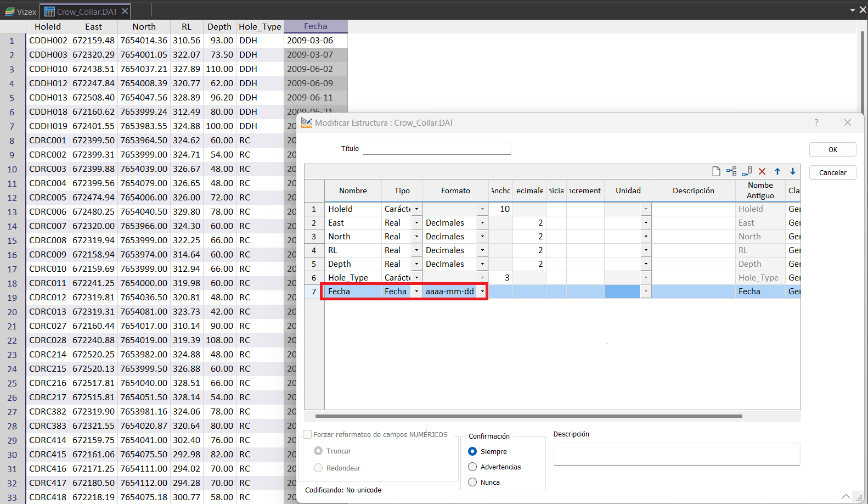Select the Advertencias confirmation option
Viewport: 868px width, 504px height.
[472, 467]
